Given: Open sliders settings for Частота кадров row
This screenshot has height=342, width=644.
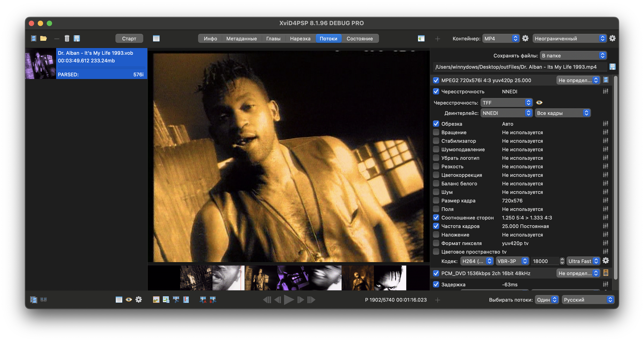Looking at the screenshot, I should [x=605, y=226].
